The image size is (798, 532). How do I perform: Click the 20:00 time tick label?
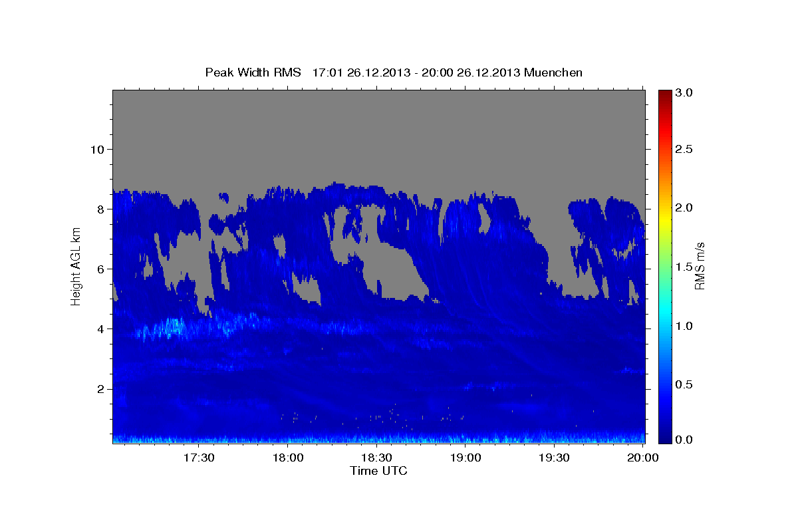643,458
